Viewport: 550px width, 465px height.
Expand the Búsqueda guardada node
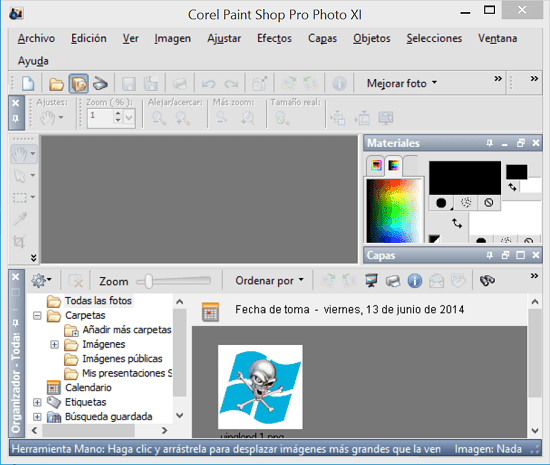coord(37,417)
